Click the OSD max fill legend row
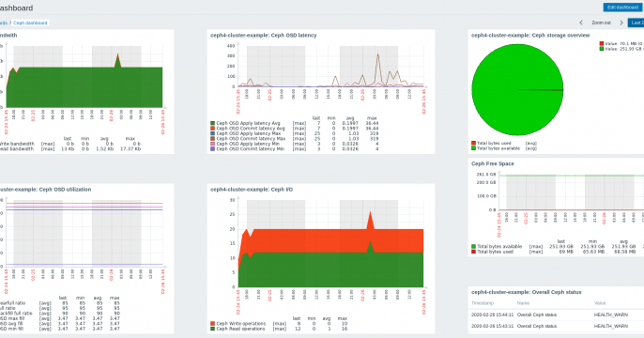 pos(60,318)
